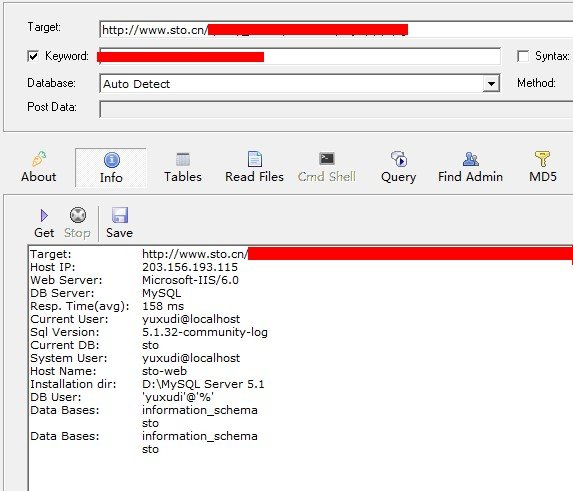Viewport: 573px width, 491px height.
Task: Expand the Database dropdown arrow
Action: (x=491, y=84)
